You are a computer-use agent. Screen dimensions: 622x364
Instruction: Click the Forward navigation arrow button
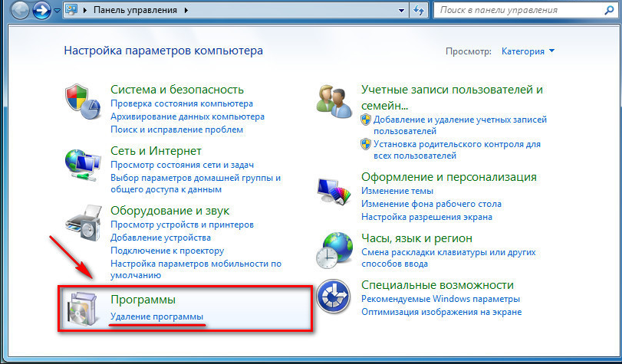(41, 10)
